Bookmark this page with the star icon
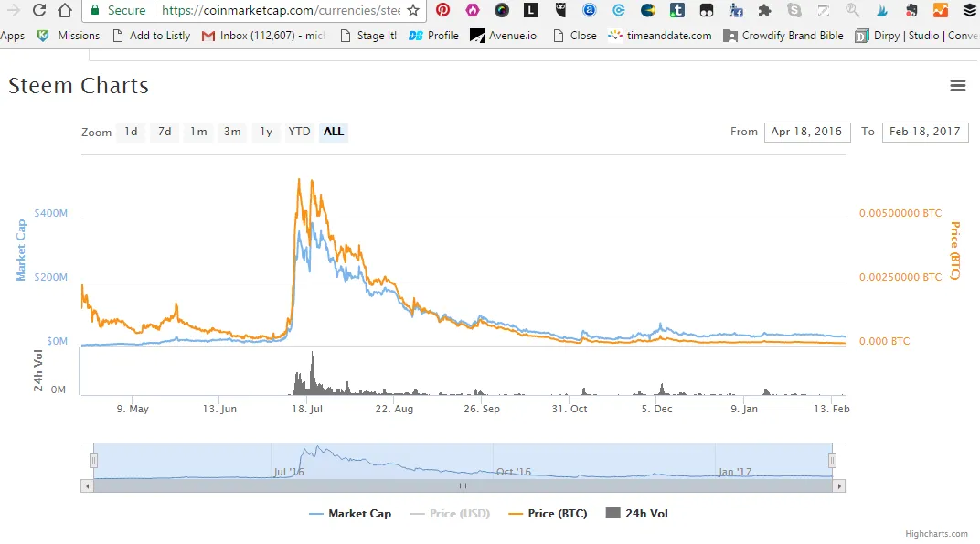The height and width of the screenshot is (544, 980). [413, 10]
